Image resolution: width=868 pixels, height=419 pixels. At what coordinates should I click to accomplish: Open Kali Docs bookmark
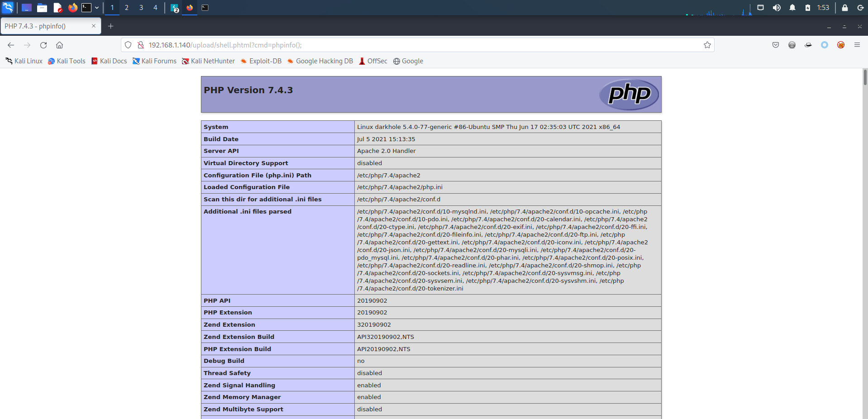(x=109, y=61)
